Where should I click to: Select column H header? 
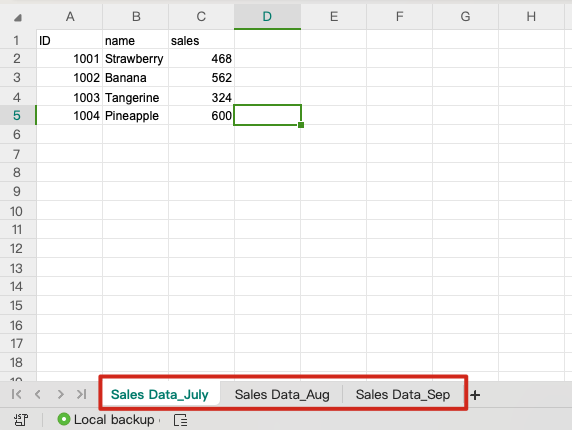tap(531, 17)
